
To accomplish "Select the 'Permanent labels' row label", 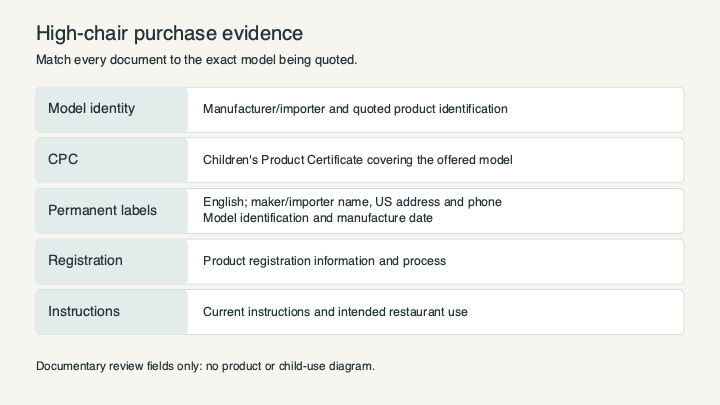I will click(x=102, y=210).
